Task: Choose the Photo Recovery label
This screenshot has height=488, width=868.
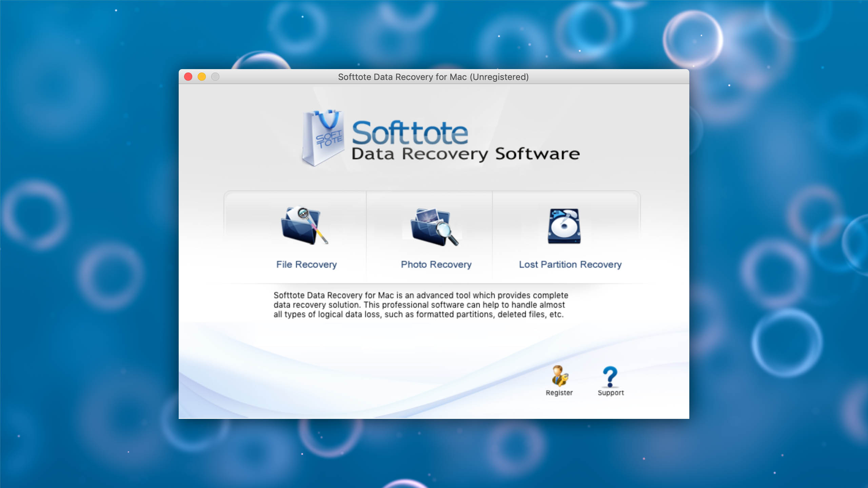Action: click(x=436, y=264)
